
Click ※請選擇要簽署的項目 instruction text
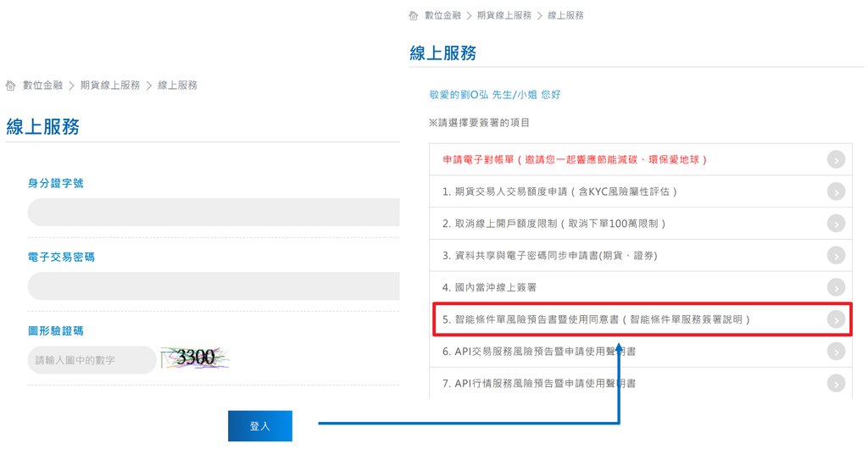point(479,123)
